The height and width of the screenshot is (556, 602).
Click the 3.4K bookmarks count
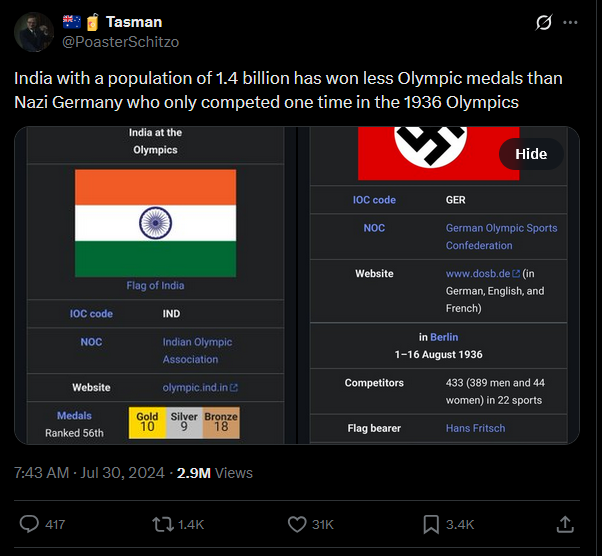(x=460, y=525)
